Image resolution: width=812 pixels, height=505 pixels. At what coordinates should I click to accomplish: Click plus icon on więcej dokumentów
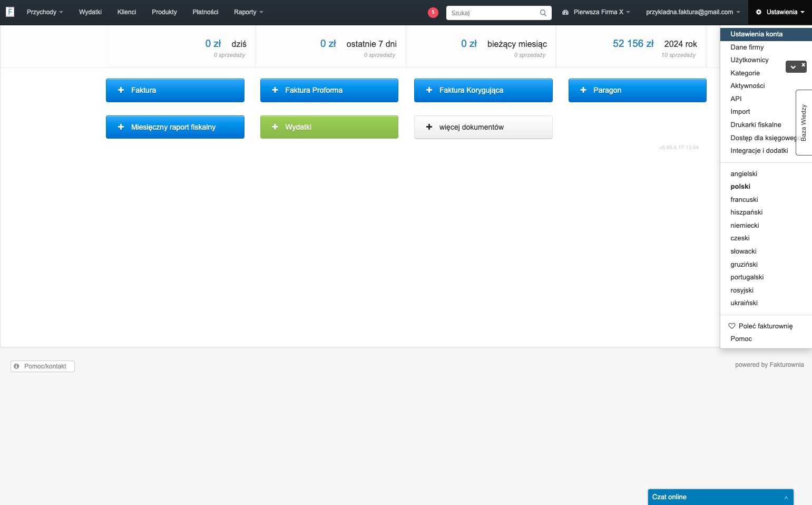pyautogui.click(x=429, y=127)
